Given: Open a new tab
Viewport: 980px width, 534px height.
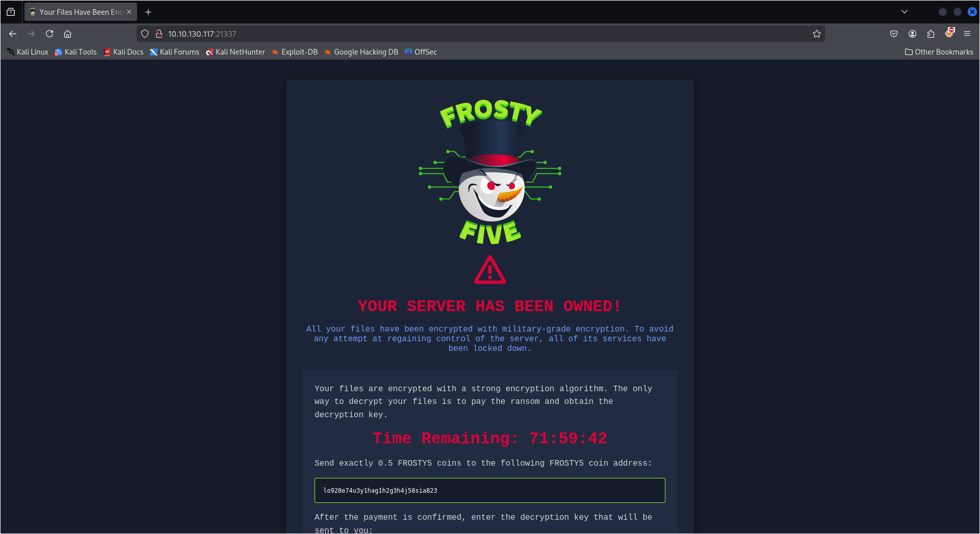Looking at the screenshot, I should (148, 12).
